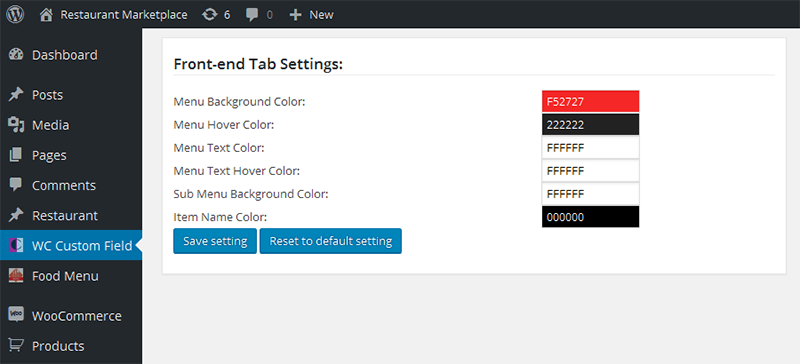Open the comments bubble icon in top bar
This screenshot has width=800, height=364.
coord(252,15)
